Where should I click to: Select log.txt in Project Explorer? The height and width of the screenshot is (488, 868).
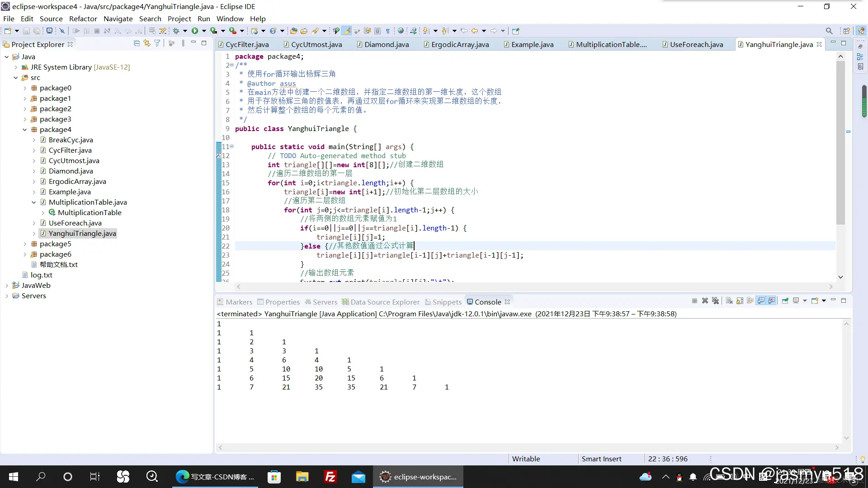[41, 275]
